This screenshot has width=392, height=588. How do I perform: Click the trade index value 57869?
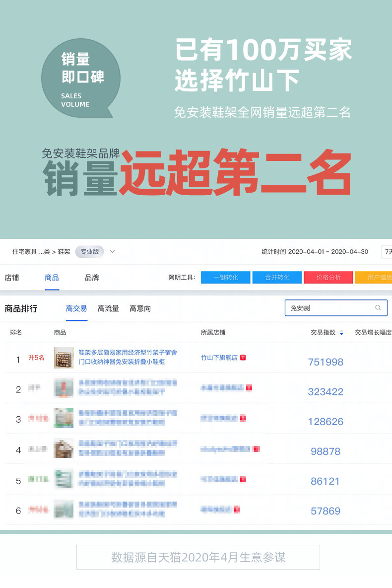point(326,511)
